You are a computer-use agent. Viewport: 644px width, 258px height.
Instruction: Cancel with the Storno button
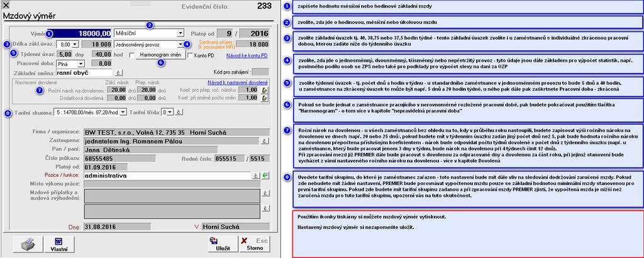point(254,244)
